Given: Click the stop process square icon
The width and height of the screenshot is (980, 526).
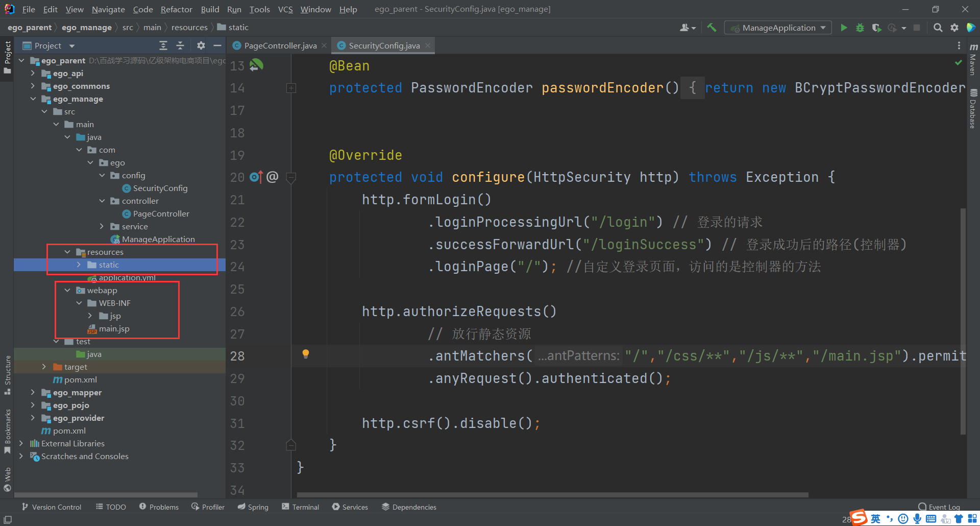Looking at the screenshot, I should click(x=917, y=28).
